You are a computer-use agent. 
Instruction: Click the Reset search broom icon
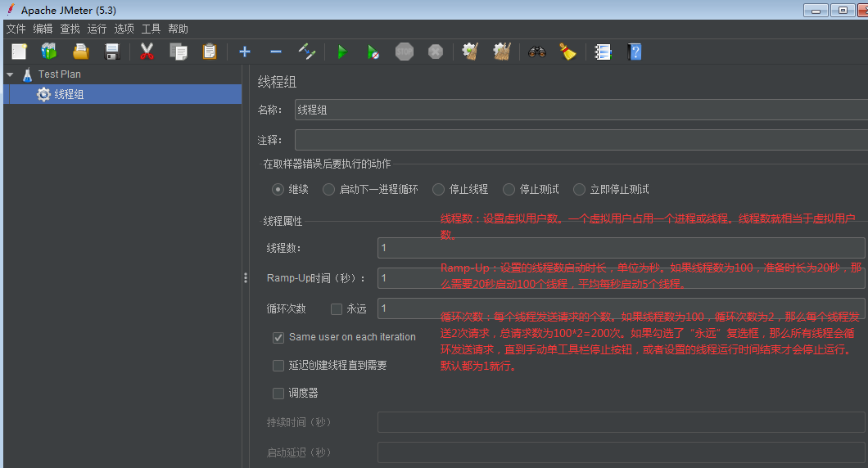pyautogui.click(x=567, y=52)
